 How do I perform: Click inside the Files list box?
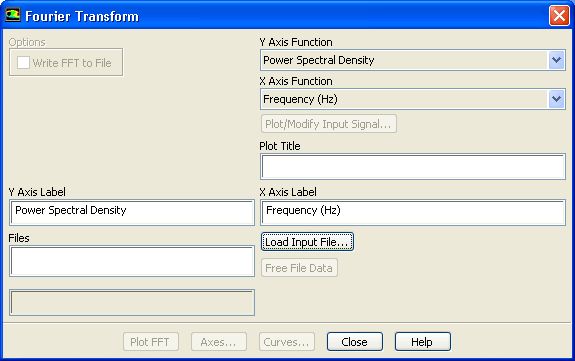coord(132,261)
